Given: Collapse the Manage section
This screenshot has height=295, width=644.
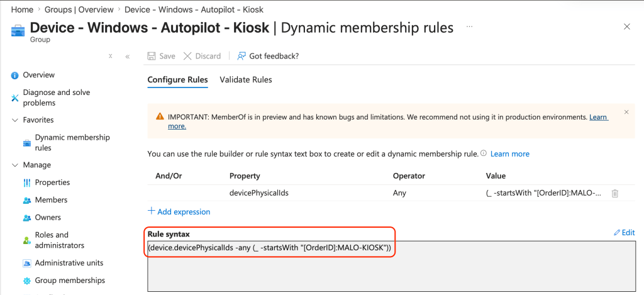Looking at the screenshot, I should point(15,165).
